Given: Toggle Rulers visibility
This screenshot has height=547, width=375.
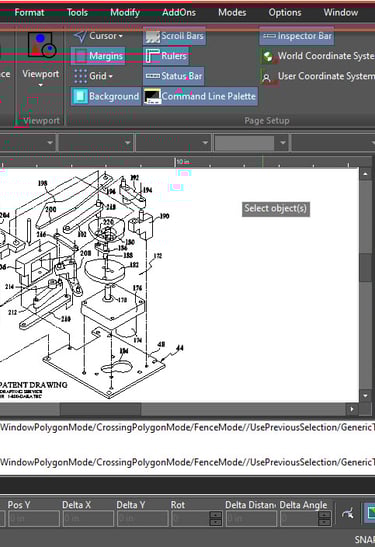Looking at the screenshot, I should tap(166, 56).
